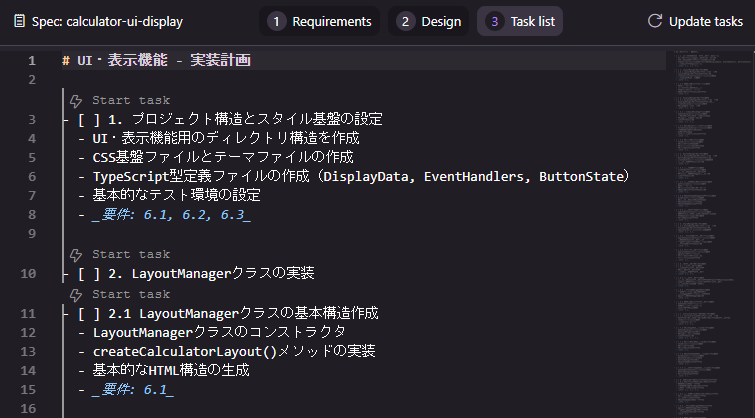
Task: Click the createCalculatorLayout()メソッドの実装 line
Action: point(234,351)
